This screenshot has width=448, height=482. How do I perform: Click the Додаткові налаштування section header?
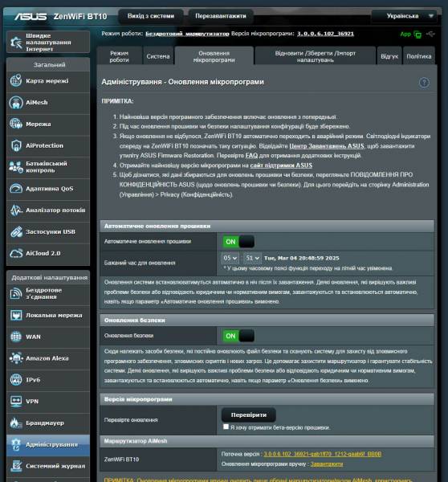[x=48, y=277]
